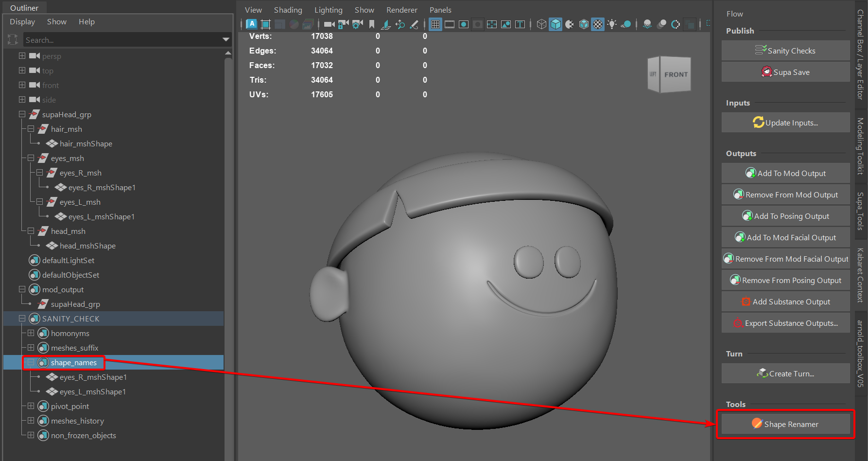This screenshot has height=461, width=868.
Task: Toggle the Film Gate display
Action: pyautogui.click(x=450, y=24)
